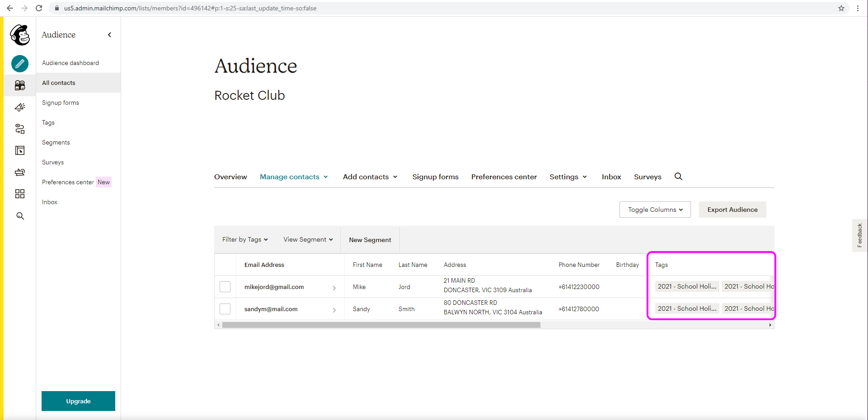Click the New Segment button

pos(370,239)
